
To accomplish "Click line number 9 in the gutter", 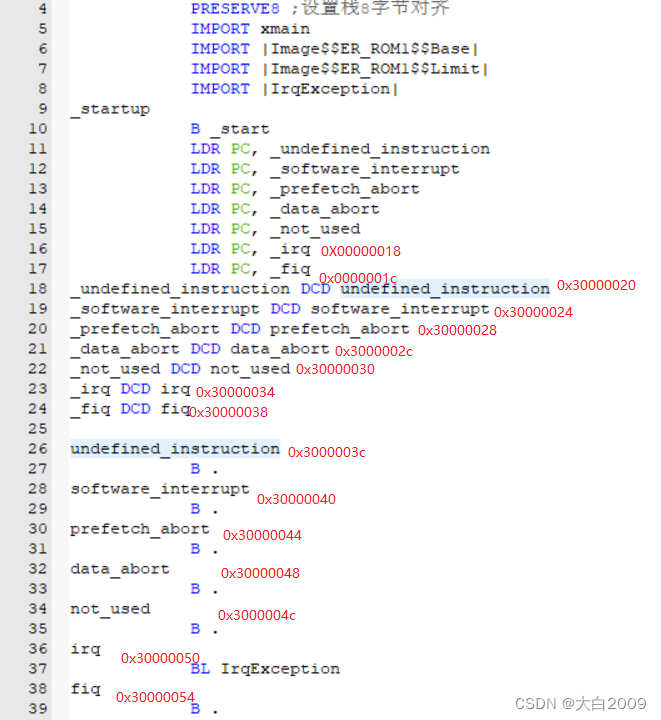I will (x=42, y=109).
